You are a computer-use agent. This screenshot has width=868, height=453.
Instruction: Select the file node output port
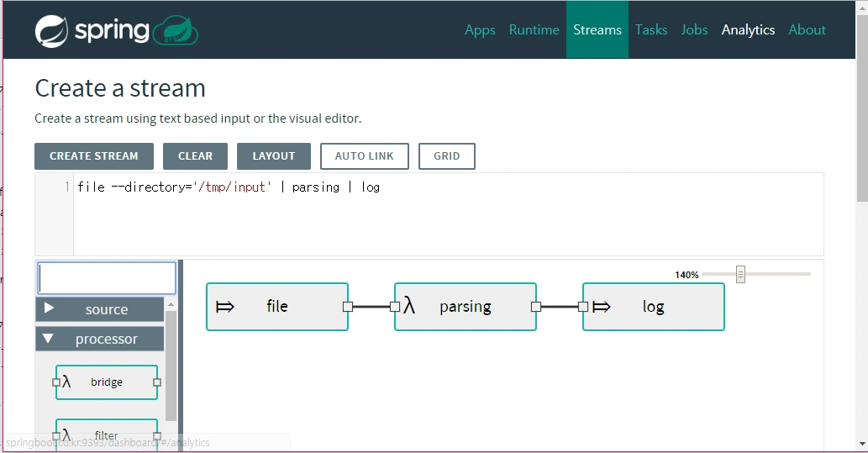coord(348,306)
